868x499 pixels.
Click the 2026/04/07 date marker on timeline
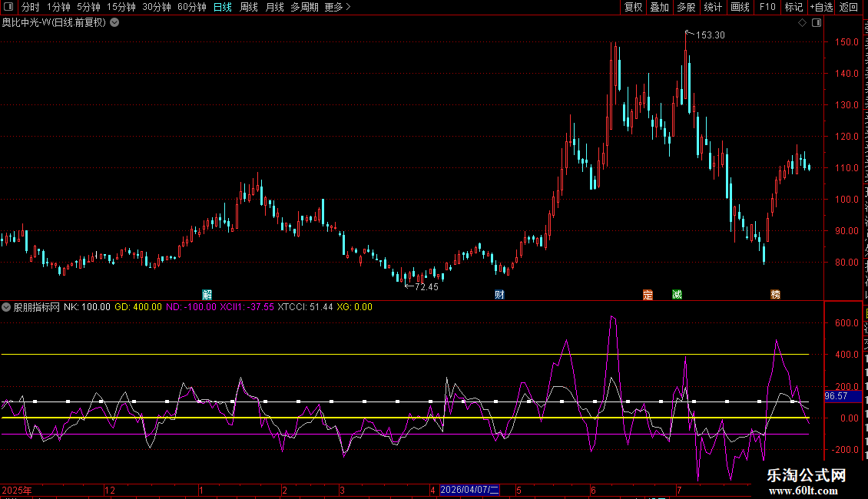(x=470, y=490)
